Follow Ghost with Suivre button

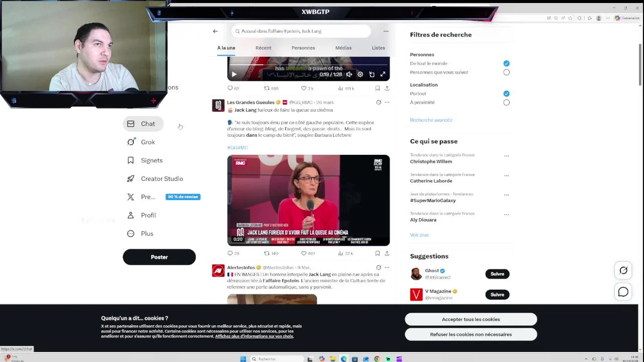(x=497, y=274)
